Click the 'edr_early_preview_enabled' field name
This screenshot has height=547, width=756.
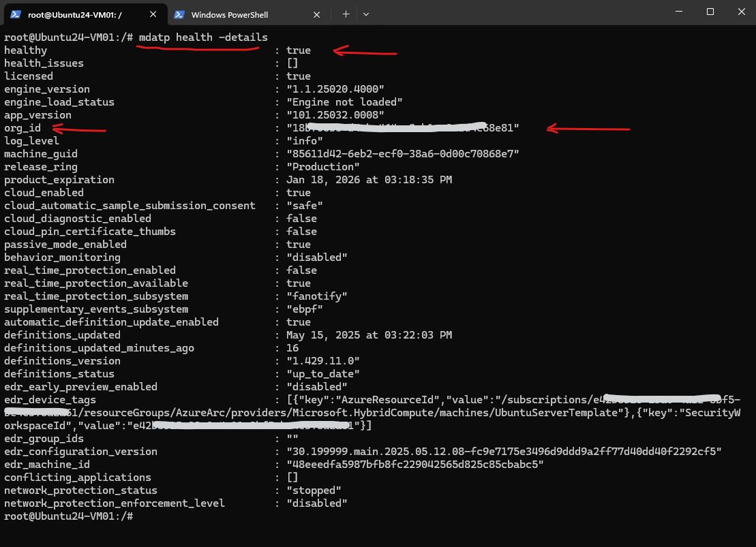(x=80, y=387)
